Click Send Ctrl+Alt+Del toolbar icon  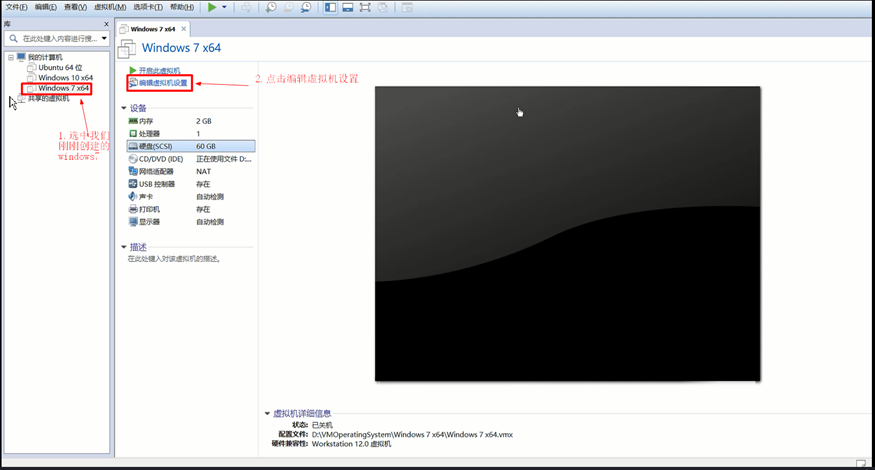click(246, 7)
